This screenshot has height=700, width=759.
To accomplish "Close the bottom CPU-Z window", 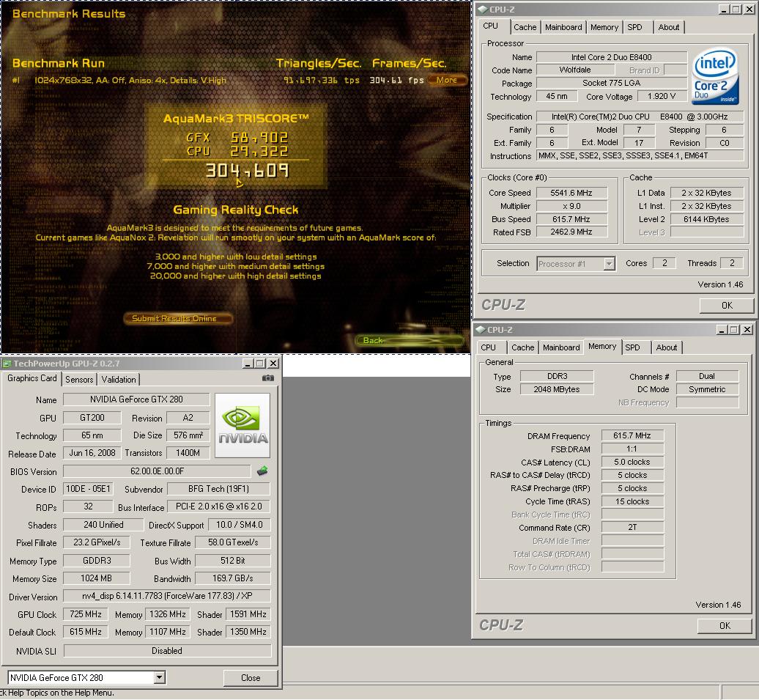I will (747, 329).
